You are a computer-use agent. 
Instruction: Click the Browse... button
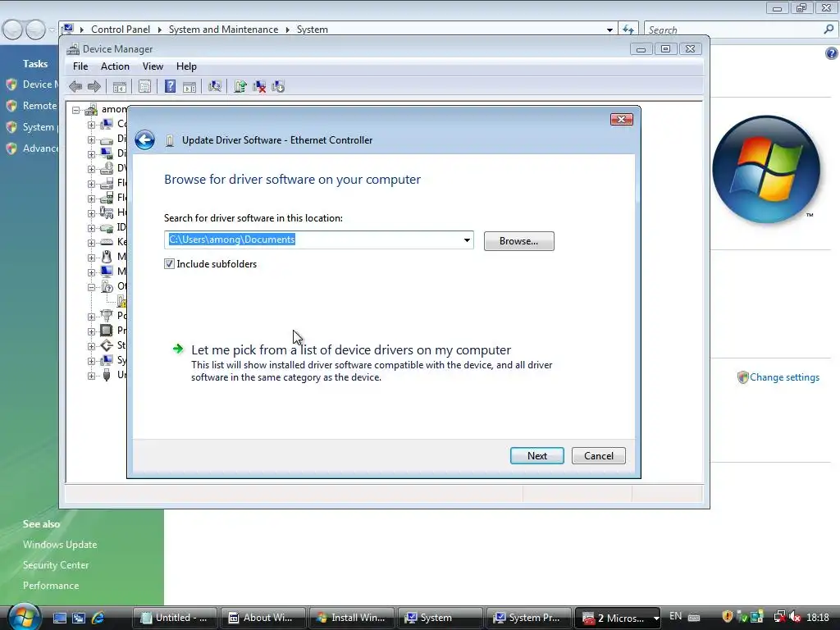(x=518, y=241)
